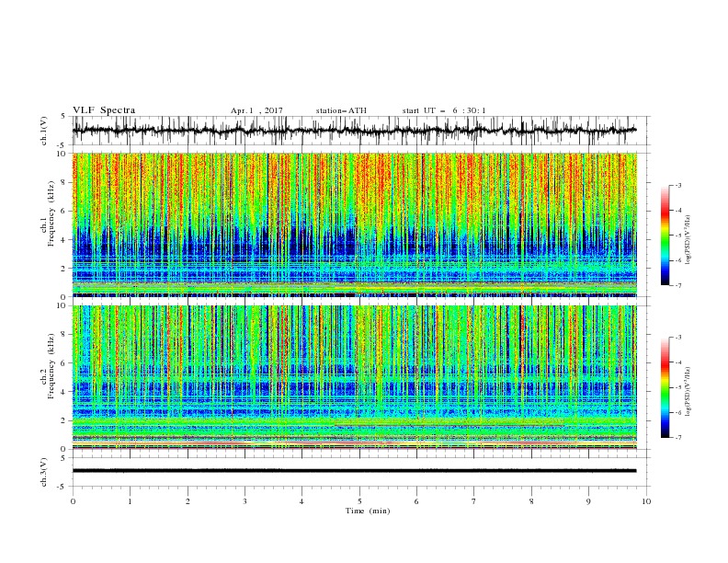Click the ch.1 frequency spectrogram panel
The width and height of the screenshot is (728, 563).
tap(354, 224)
